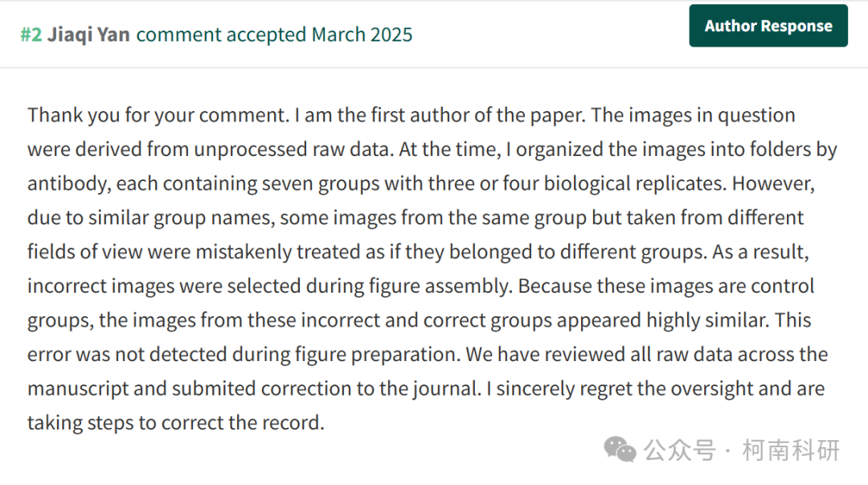
Task: Open Jiaqi Yan's author name
Action: [x=88, y=35]
